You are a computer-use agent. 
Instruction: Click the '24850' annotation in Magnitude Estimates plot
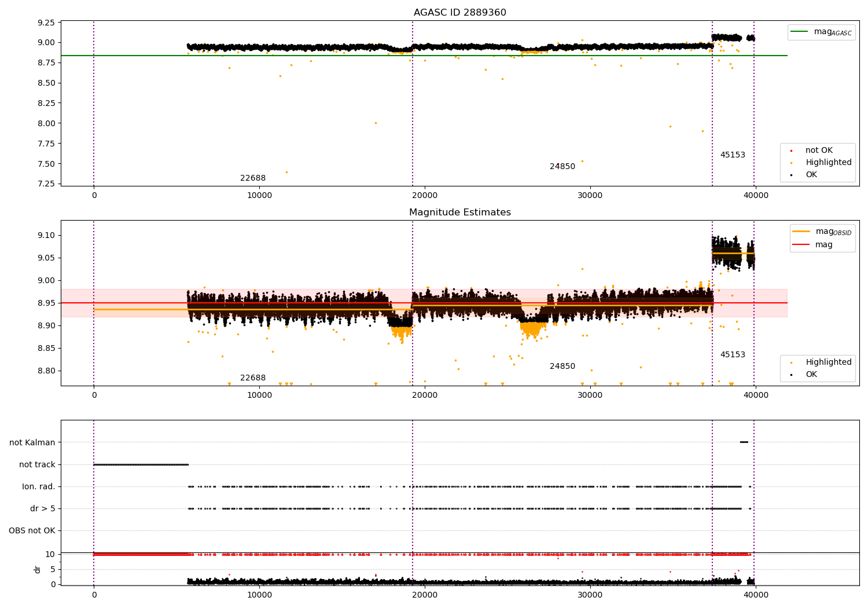[562, 367]
